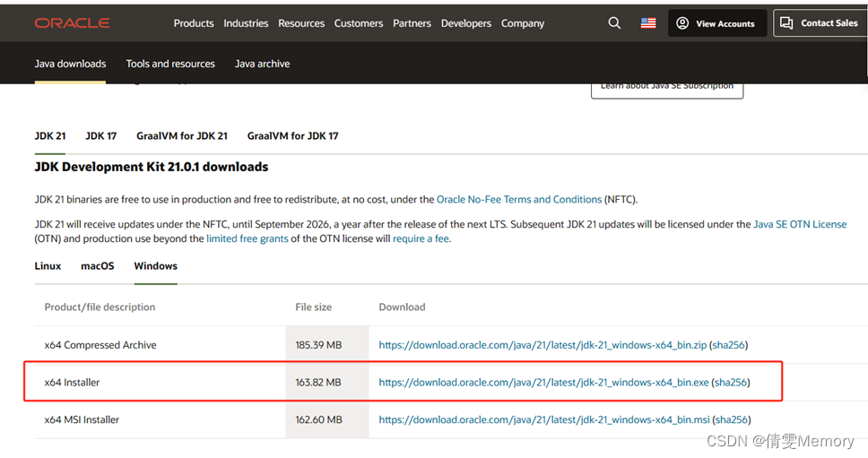Select the macOS platform tab

pyautogui.click(x=98, y=266)
